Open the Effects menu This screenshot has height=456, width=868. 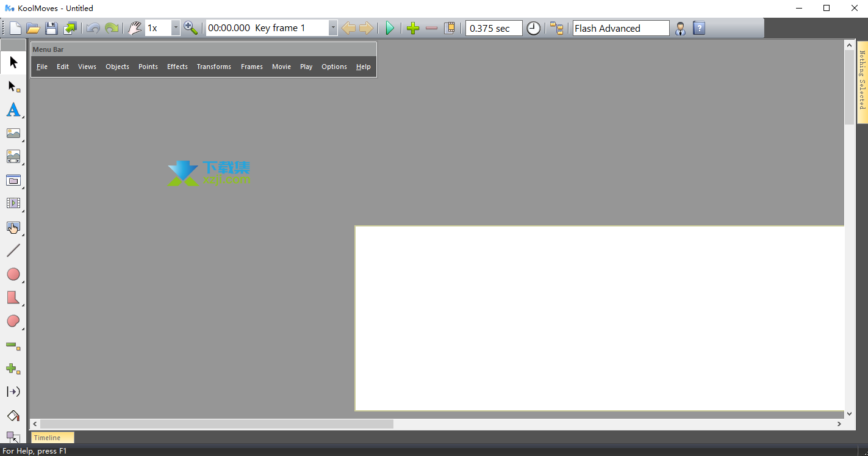tap(178, 67)
